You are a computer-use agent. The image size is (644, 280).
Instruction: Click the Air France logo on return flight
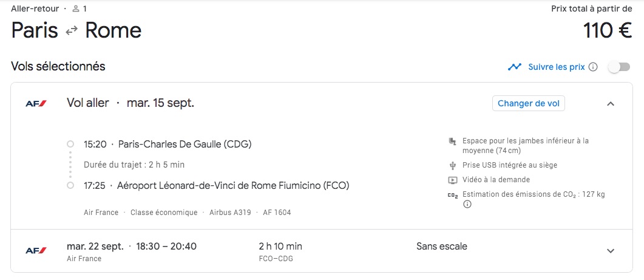(x=36, y=250)
